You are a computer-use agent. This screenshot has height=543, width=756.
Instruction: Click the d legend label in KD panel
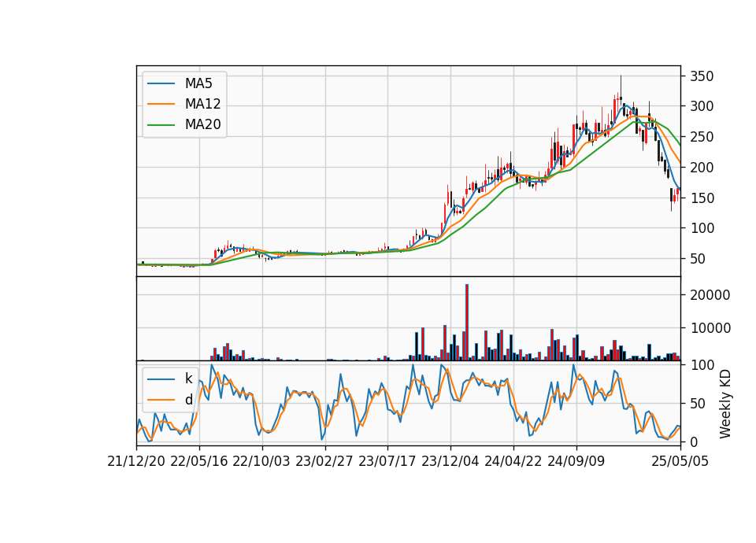click(188, 400)
